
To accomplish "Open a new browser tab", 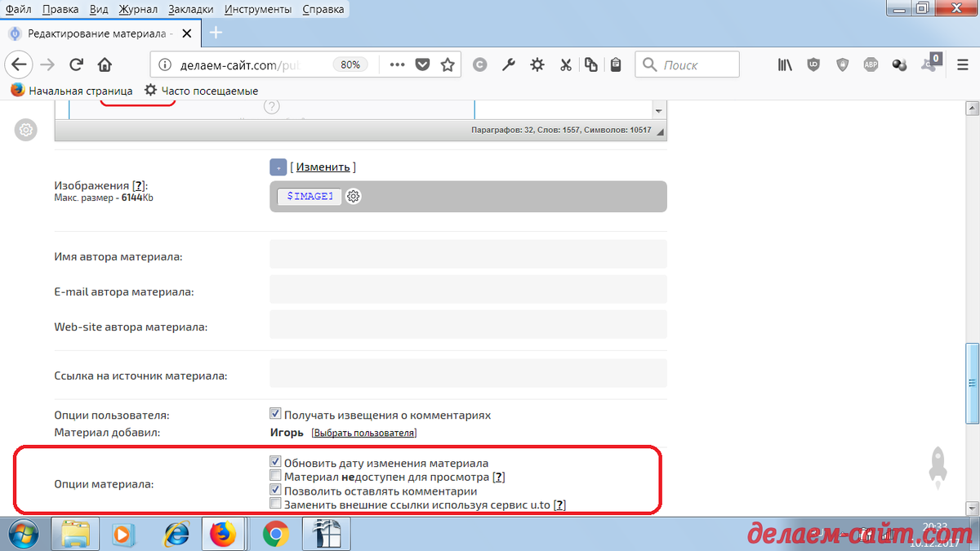I will coord(216,33).
